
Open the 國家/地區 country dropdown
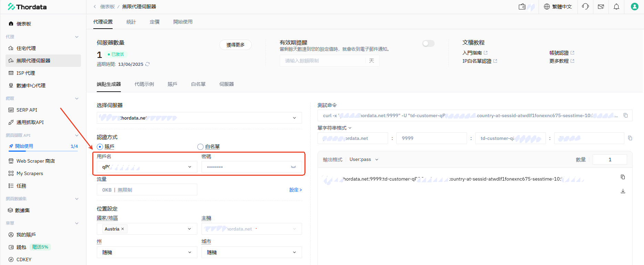pos(147,229)
